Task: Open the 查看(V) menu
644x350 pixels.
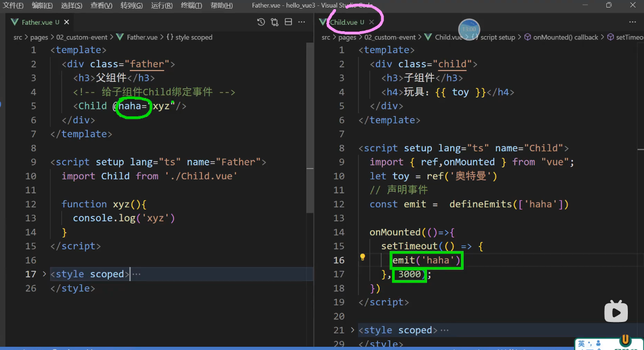Action: 101,5
